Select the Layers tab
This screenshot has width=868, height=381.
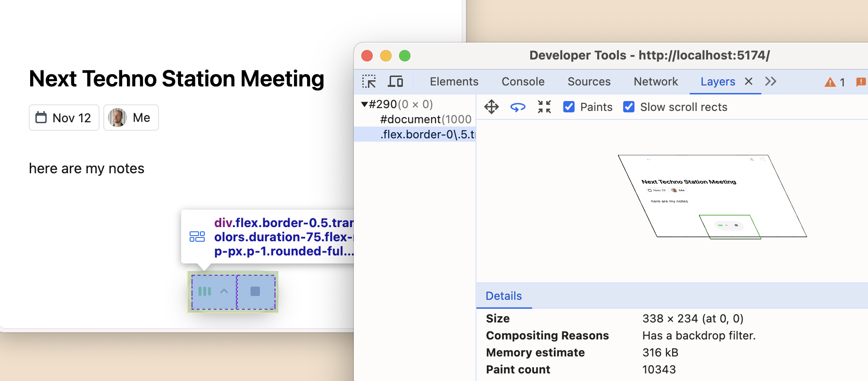click(718, 82)
